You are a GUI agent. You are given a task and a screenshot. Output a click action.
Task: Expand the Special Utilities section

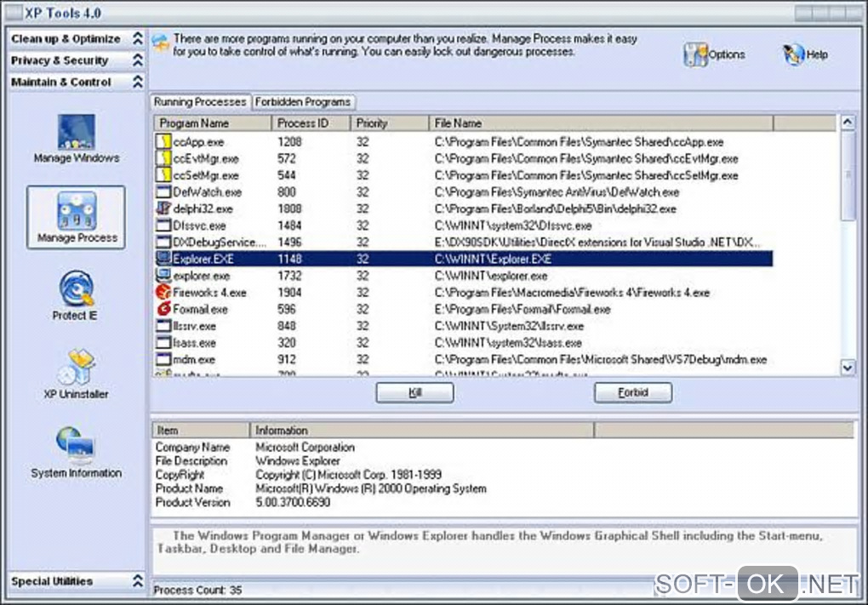pos(138,580)
